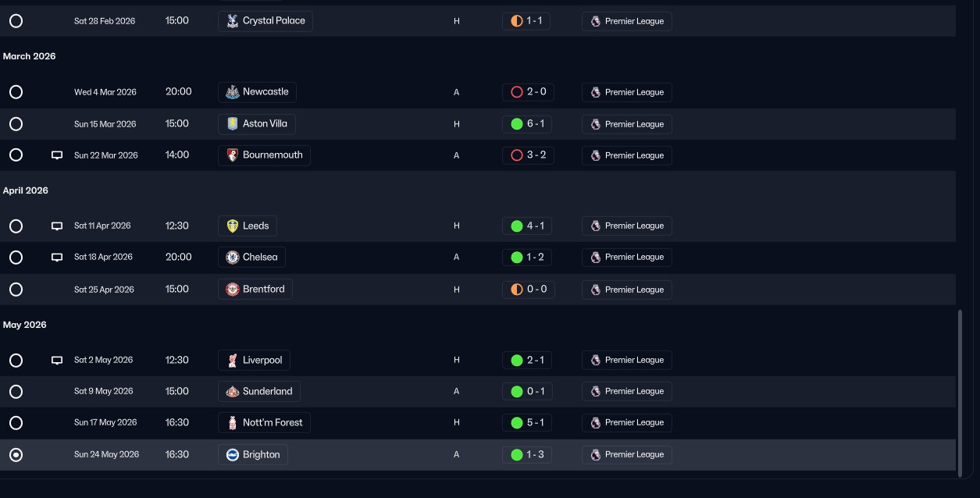Viewport: 980px width, 498px height.
Task: Open the Sunderland team link
Action: pyautogui.click(x=259, y=391)
